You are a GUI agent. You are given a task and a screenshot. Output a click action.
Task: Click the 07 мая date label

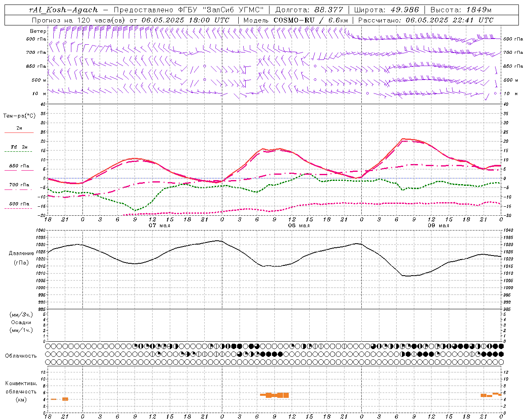pyautogui.click(x=159, y=226)
